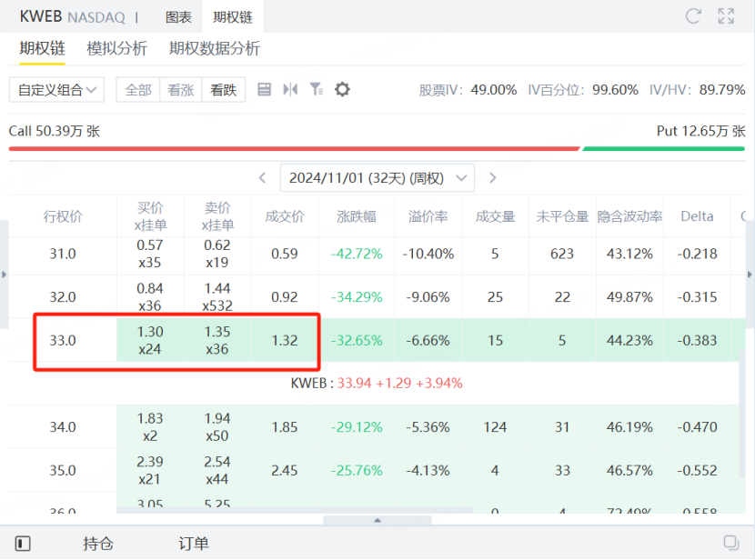
Task: Sort by 成交价 column header
Action: point(285,216)
